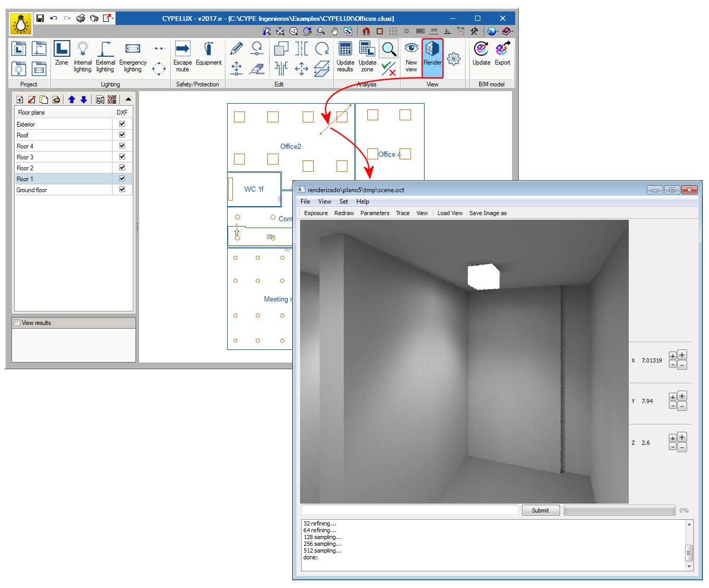Select the Escape route tool
The width and height of the screenshot is (709, 588).
pos(182,56)
